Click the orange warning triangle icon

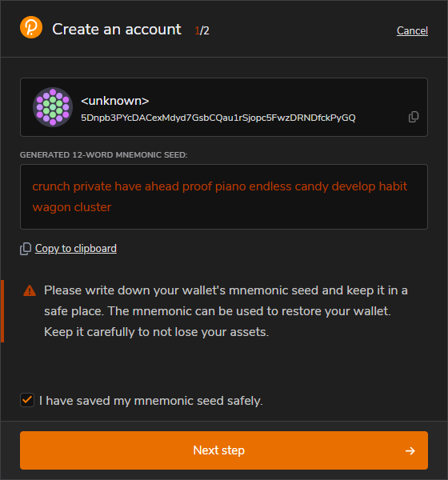click(x=30, y=290)
